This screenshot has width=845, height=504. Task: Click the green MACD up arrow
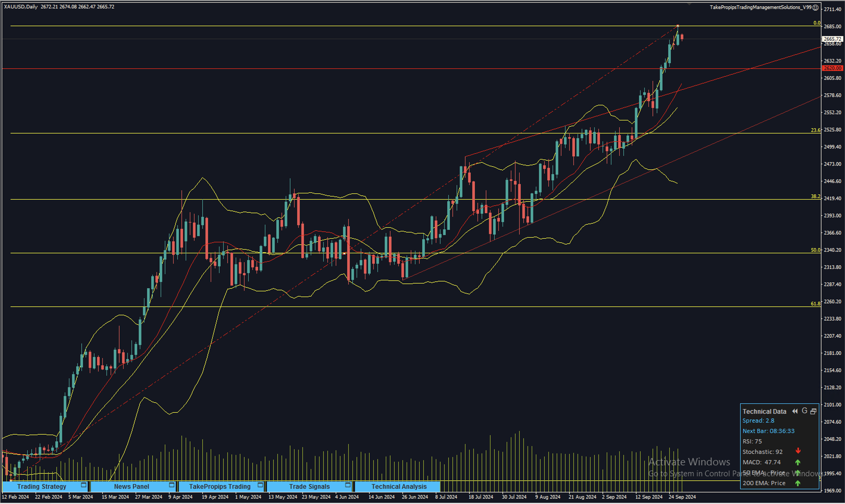pyautogui.click(x=798, y=462)
